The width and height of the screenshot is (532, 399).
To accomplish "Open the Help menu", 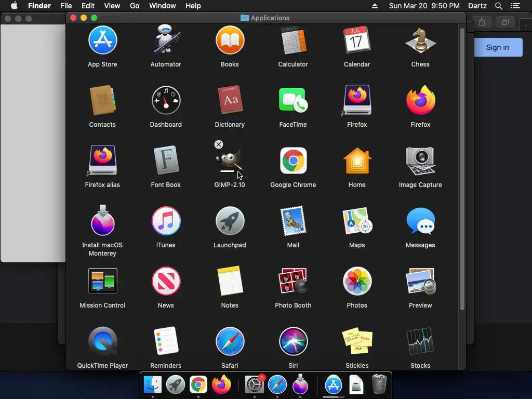I will click(193, 6).
